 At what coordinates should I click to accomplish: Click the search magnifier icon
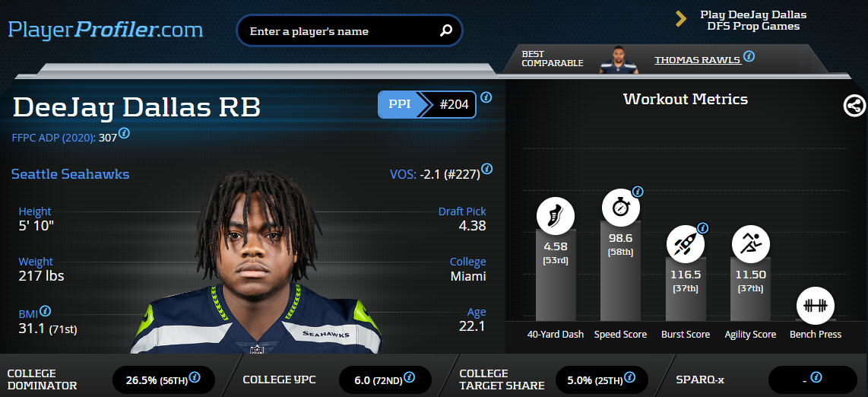coord(446,31)
